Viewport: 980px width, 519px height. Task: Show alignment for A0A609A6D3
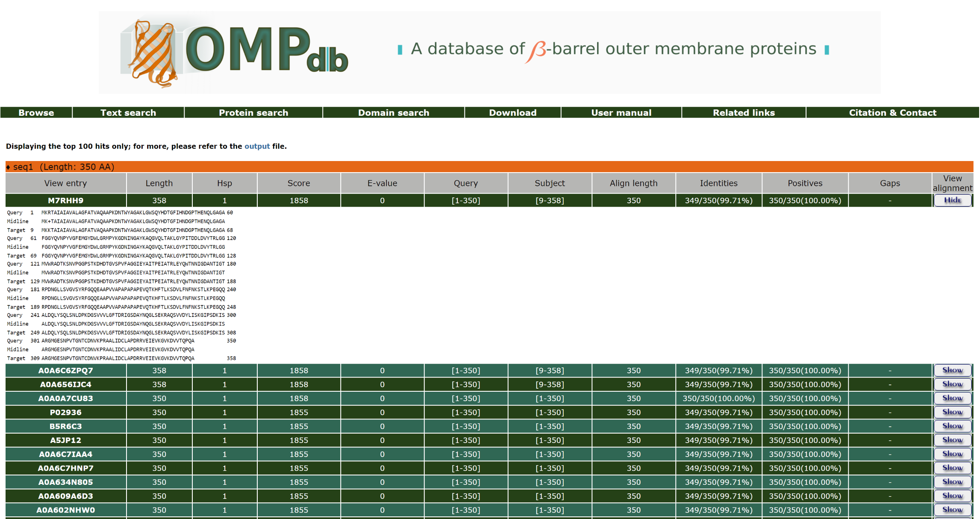[x=953, y=496]
